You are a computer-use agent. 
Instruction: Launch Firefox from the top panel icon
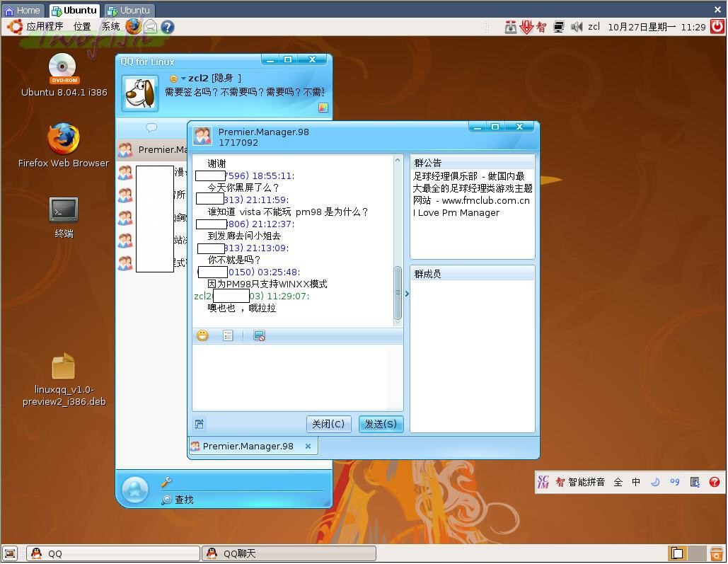tap(134, 26)
